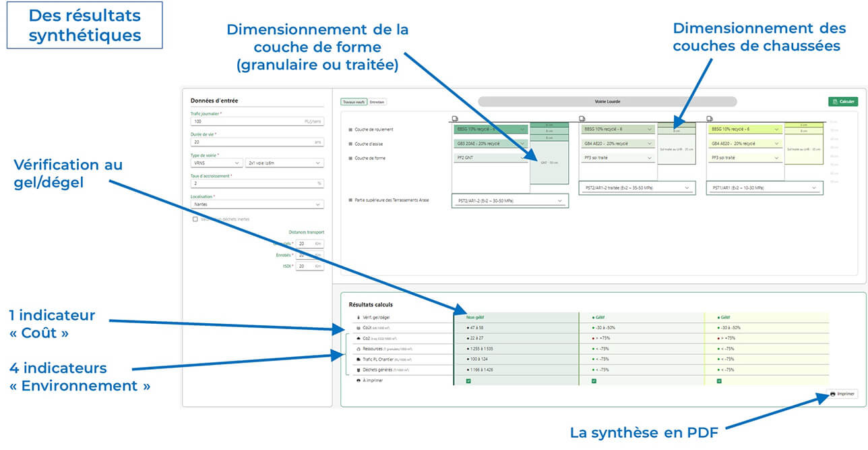868x450 pixels.
Task: Open the third column GB4 AE20 - 20% recyclé dropdown
Action: [x=745, y=144]
